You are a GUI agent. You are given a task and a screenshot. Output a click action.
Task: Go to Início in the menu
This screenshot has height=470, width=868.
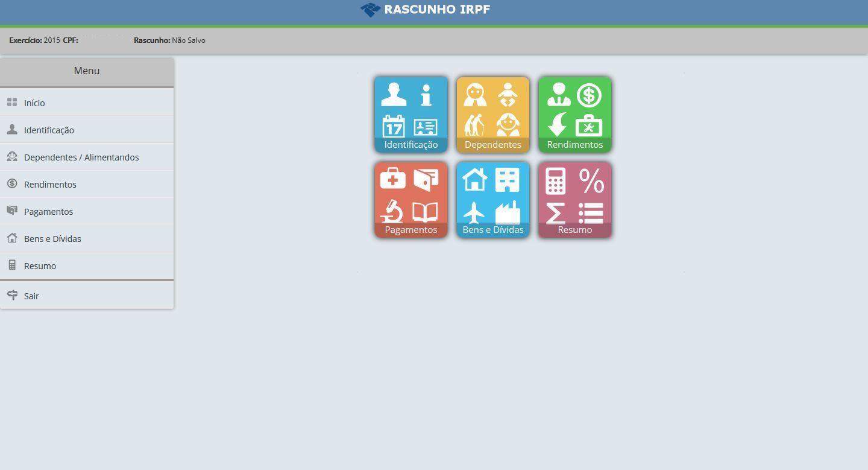(87, 103)
